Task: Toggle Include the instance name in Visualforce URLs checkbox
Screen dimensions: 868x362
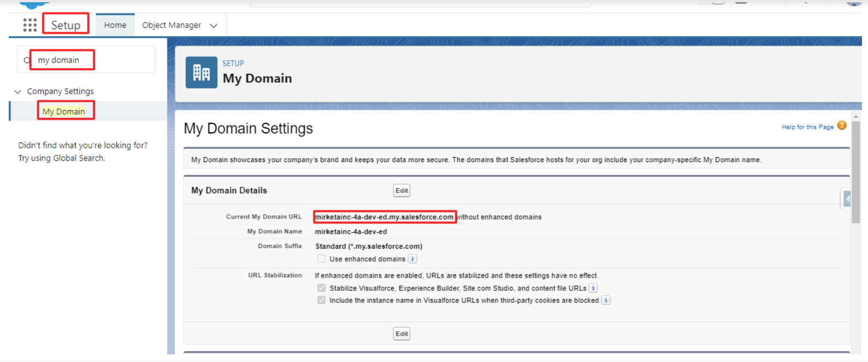Action: click(x=322, y=300)
